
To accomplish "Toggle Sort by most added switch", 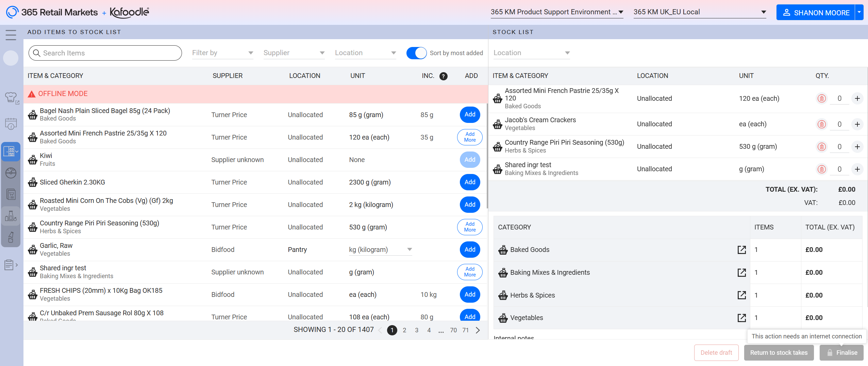I will click(x=416, y=53).
